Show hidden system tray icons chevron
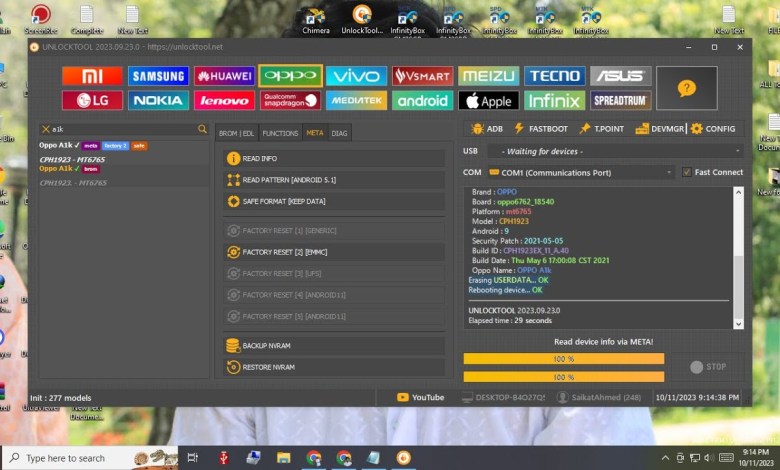 click(665, 458)
